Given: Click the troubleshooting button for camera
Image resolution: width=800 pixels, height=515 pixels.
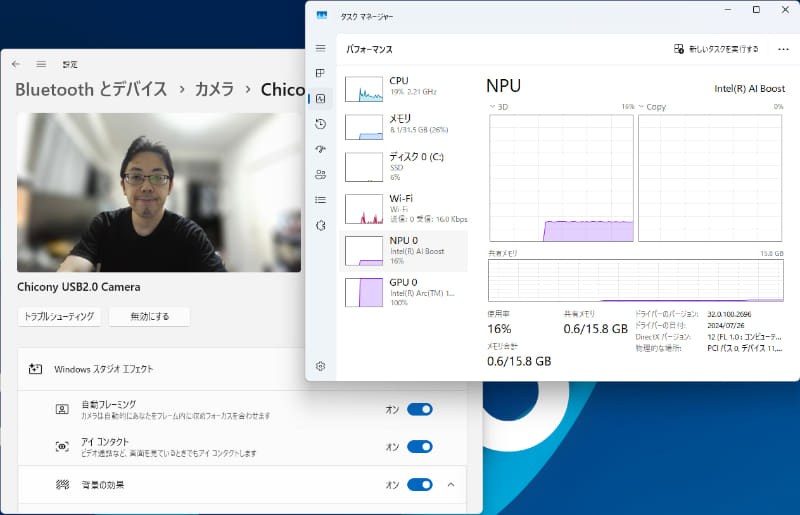Looking at the screenshot, I should [59, 316].
